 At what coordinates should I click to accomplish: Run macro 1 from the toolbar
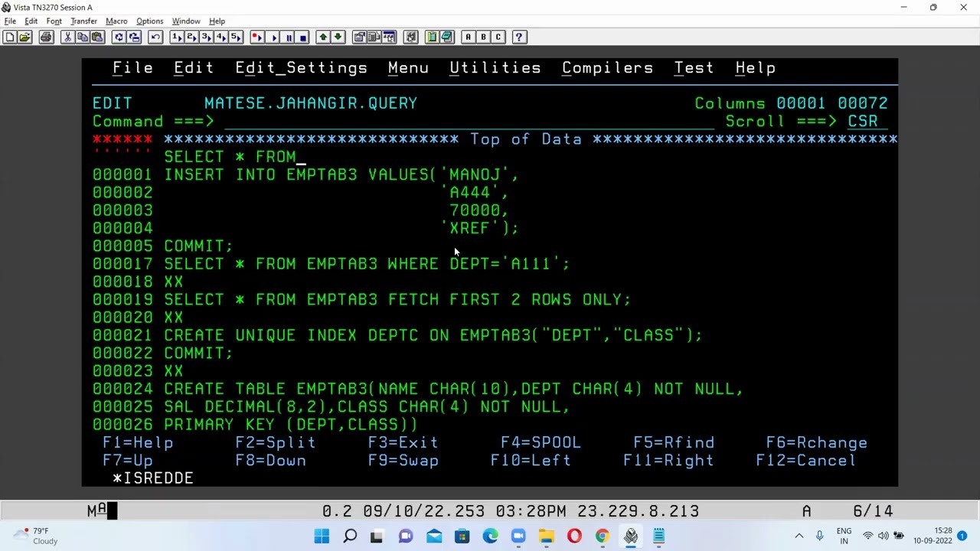point(177,37)
